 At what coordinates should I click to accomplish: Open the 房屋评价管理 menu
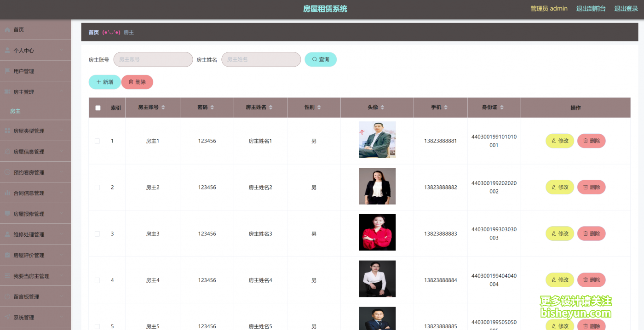(x=35, y=255)
